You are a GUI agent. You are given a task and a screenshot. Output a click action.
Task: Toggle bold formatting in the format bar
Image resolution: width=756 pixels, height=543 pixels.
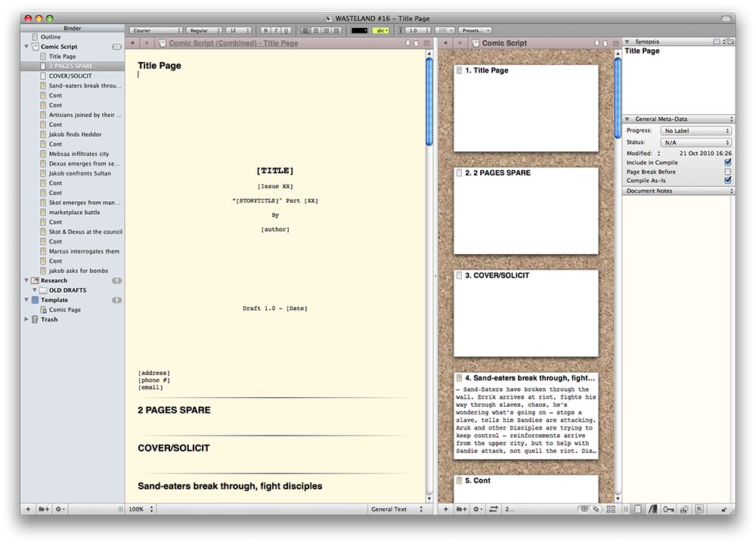click(265, 30)
